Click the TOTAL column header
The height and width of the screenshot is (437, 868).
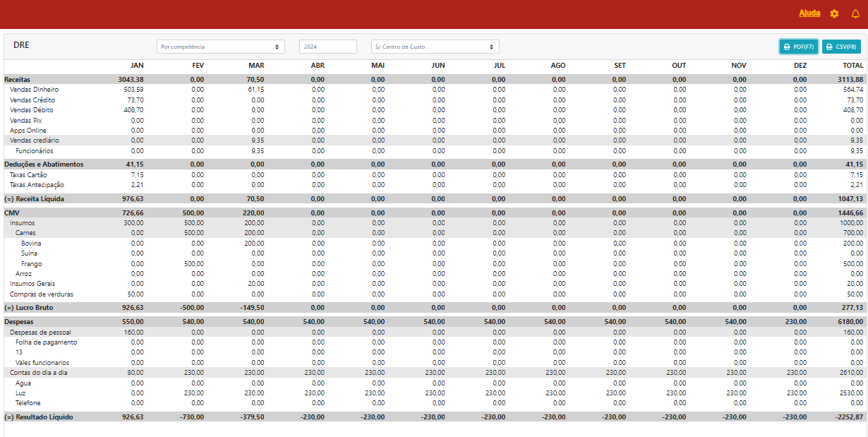click(x=852, y=66)
